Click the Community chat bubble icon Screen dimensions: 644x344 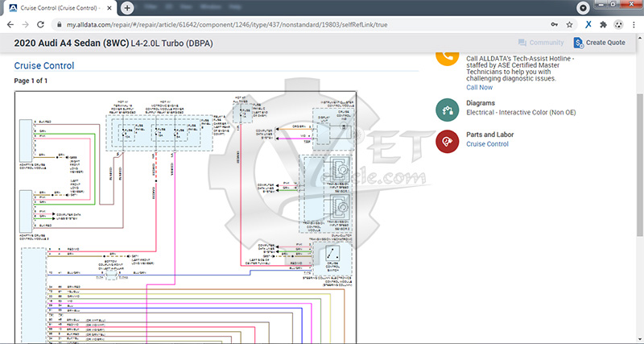point(522,43)
